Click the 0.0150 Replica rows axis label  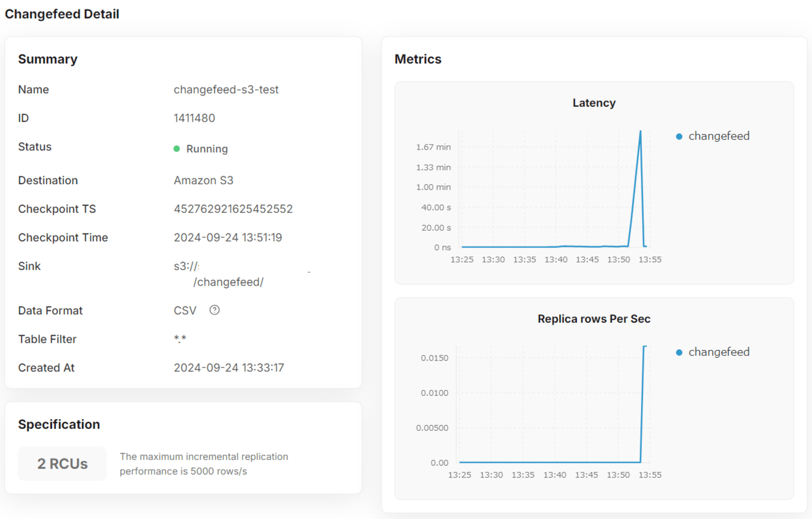point(434,358)
